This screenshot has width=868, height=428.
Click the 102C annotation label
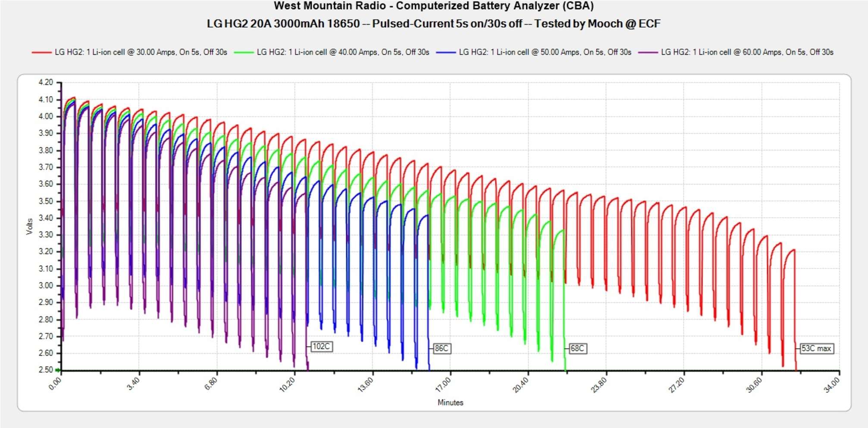point(321,347)
